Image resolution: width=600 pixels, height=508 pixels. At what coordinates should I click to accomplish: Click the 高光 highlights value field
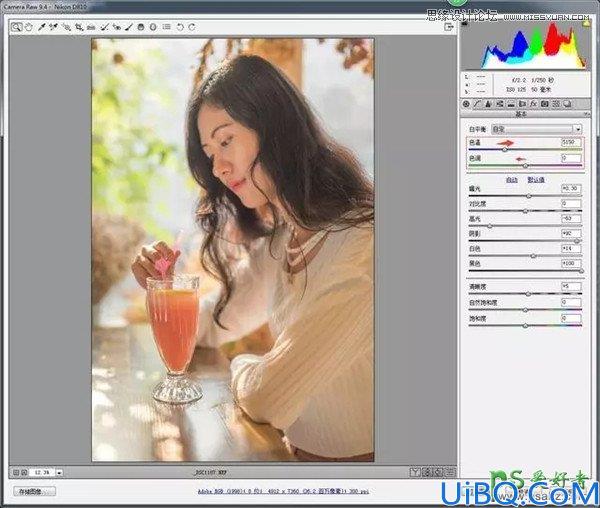(571, 218)
